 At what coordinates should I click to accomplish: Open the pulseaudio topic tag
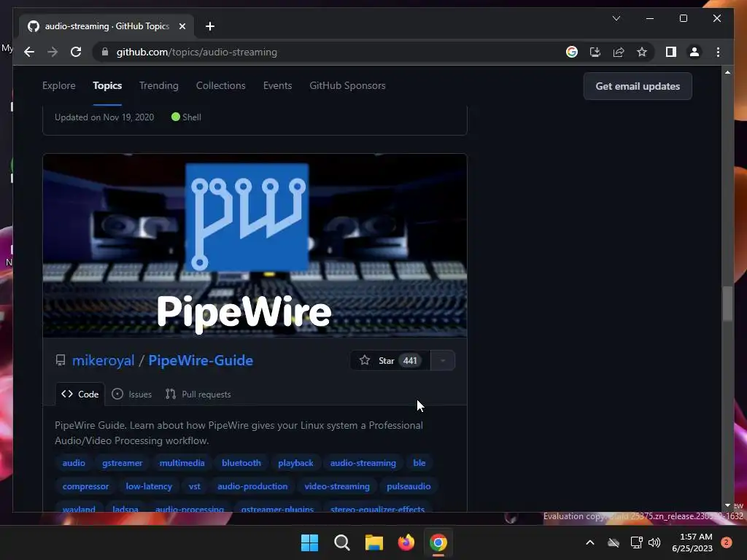tap(409, 486)
